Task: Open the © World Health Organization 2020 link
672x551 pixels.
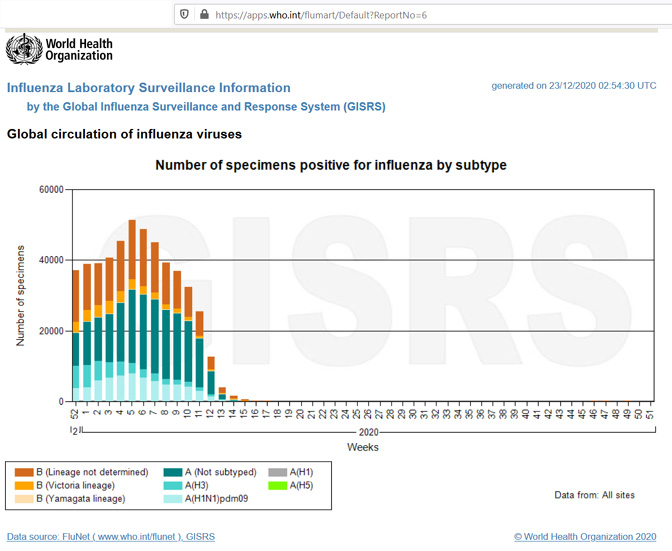Action: click(x=585, y=537)
